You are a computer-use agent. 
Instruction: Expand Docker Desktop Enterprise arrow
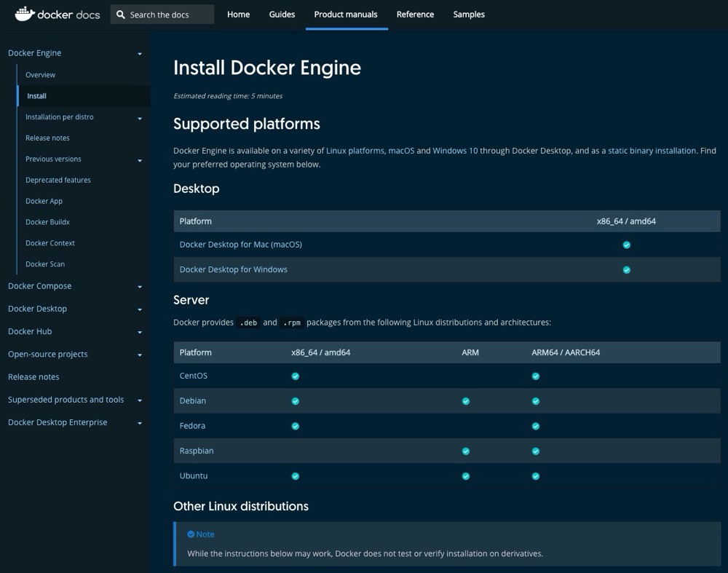140,424
